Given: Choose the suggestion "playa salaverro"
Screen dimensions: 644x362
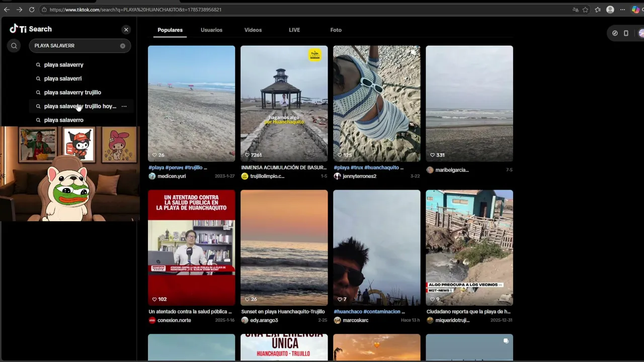Looking at the screenshot, I should pyautogui.click(x=64, y=120).
